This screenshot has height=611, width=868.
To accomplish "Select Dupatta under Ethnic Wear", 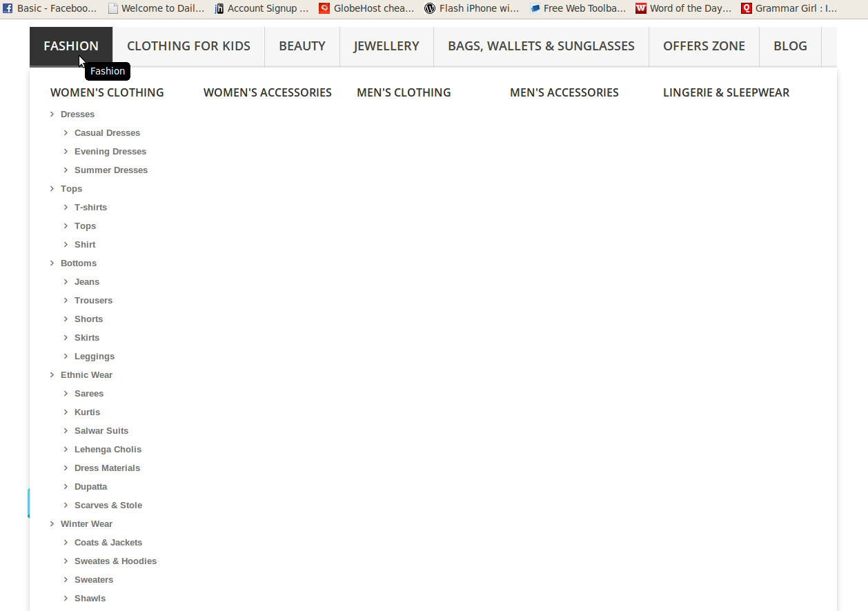I will click(x=90, y=487).
